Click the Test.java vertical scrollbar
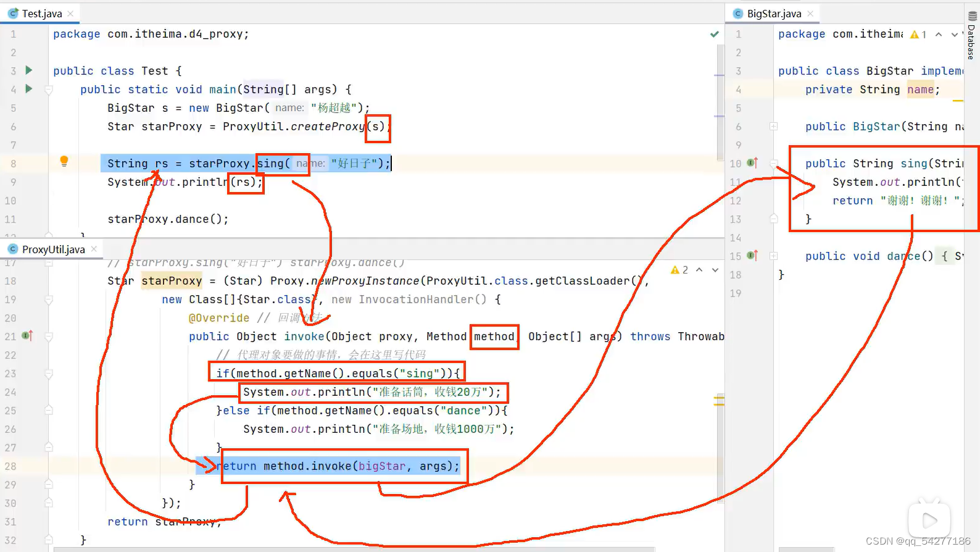Image resolution: width=980 pixels, height=552 pixels. pos(720,102)
